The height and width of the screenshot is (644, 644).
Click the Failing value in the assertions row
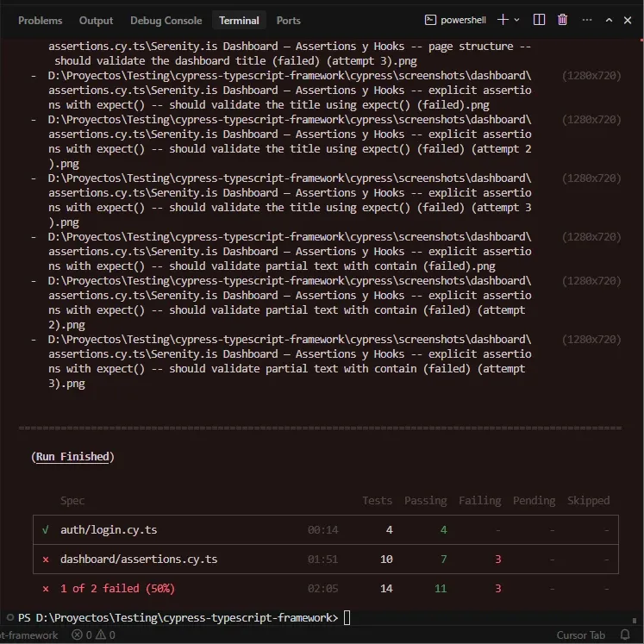pyautogui.click(x=497, y=559)
